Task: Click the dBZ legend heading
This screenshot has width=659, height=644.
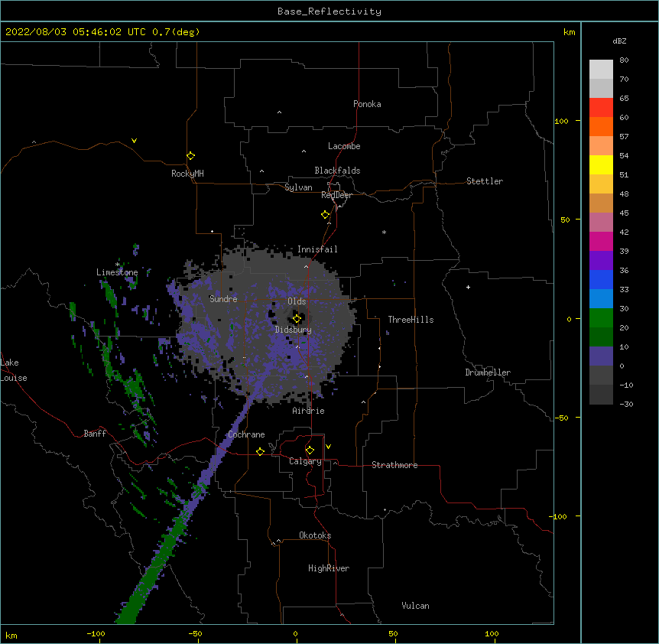Action: click(x=619, y=41)
